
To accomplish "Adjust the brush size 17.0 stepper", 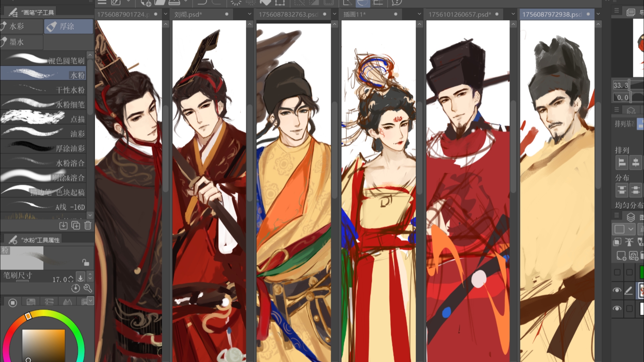I will pos(70,279).
